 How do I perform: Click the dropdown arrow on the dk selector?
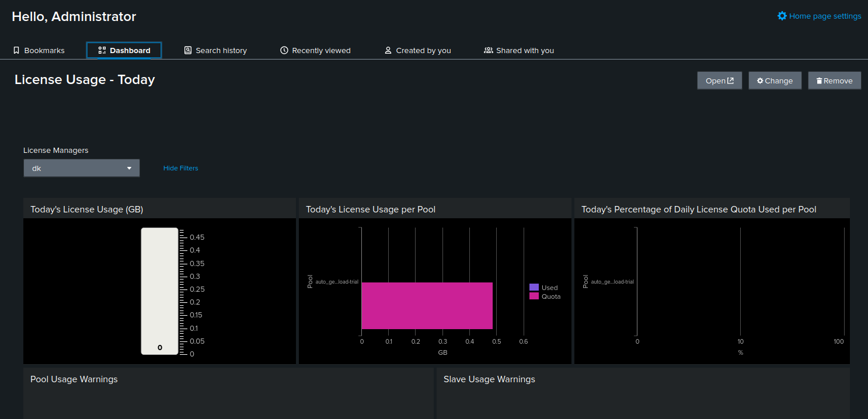[129, 167]
